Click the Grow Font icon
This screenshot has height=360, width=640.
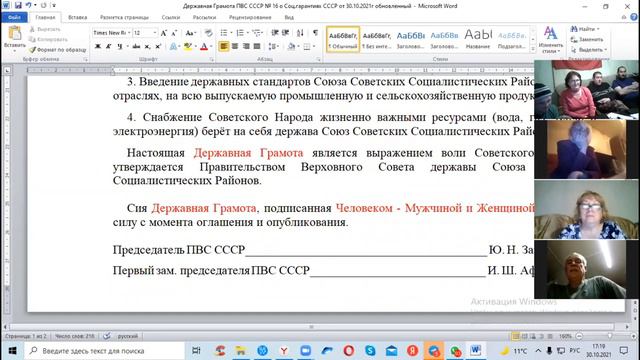164,33
